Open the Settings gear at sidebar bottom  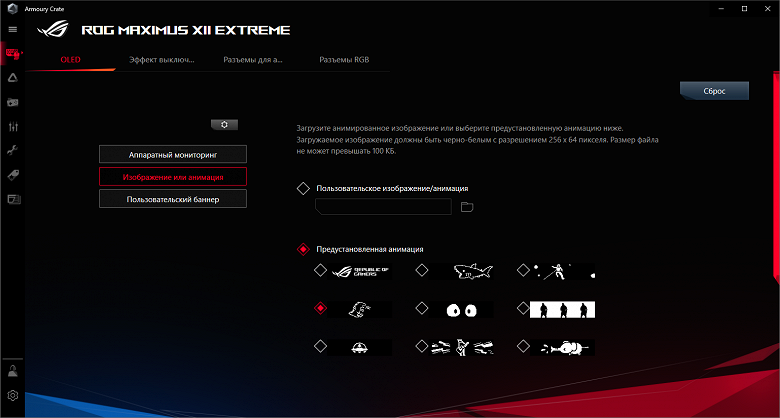pyautogui.click(x=13, y=396)
